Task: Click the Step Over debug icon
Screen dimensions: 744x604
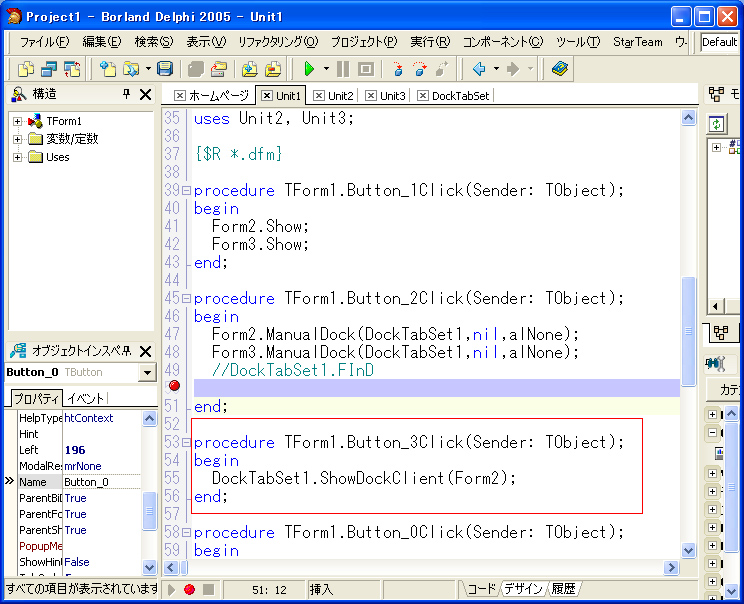Action: 419,69
